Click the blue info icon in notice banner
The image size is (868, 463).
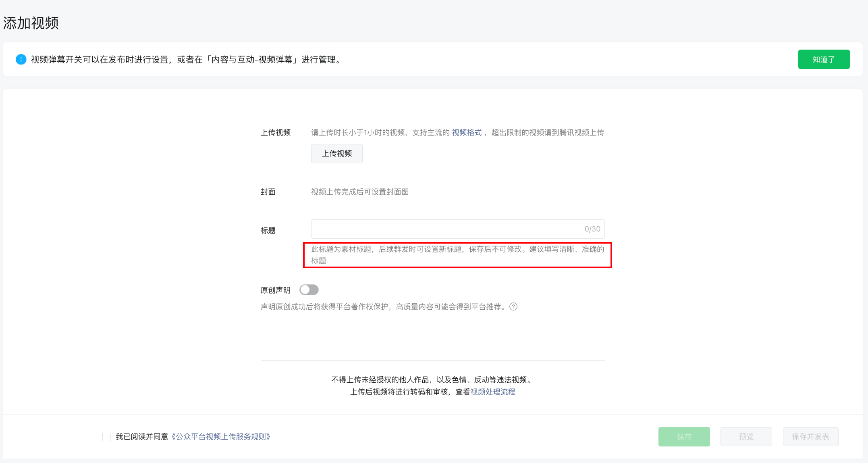[x=21, y=60]
